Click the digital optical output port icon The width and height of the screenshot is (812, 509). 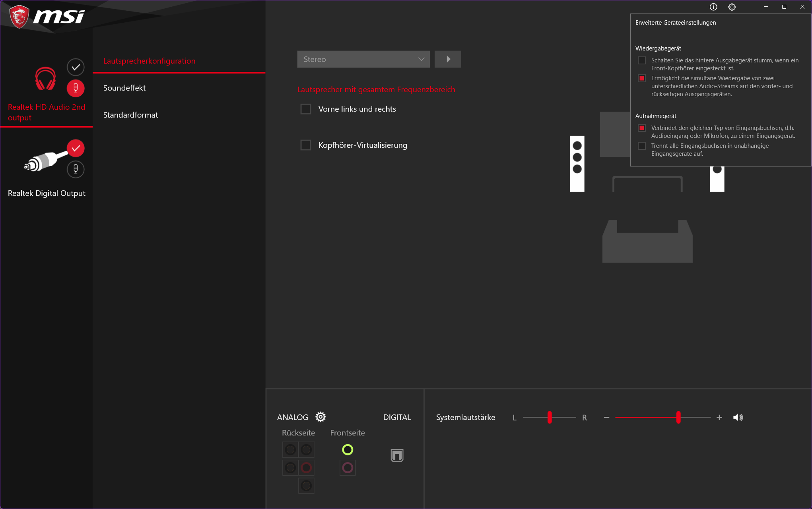point(397,455)
